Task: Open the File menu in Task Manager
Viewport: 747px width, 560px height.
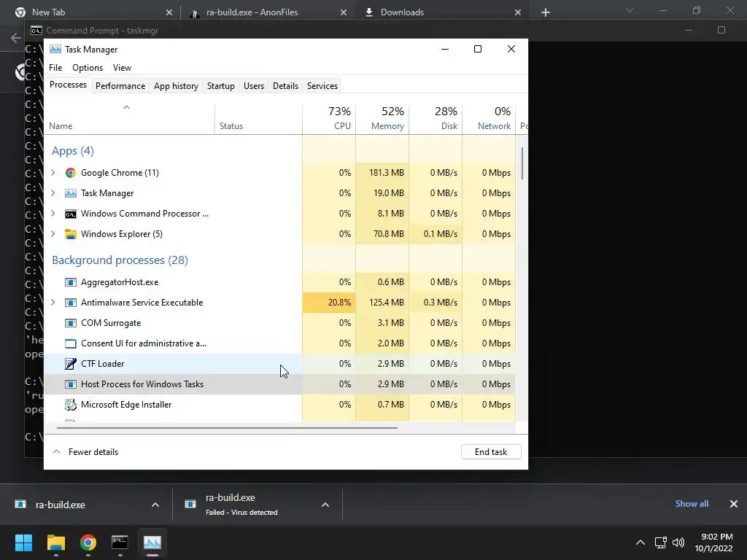Action: [x=55, y=68]
